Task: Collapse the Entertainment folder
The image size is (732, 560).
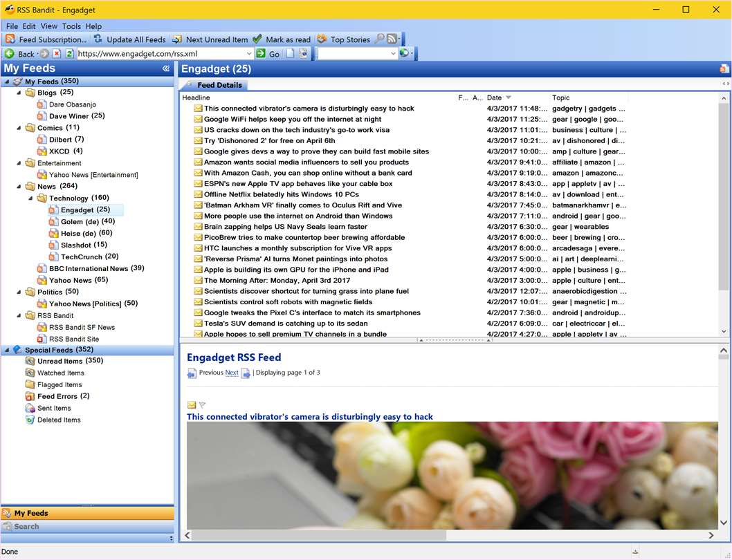Action: point(19,163)
